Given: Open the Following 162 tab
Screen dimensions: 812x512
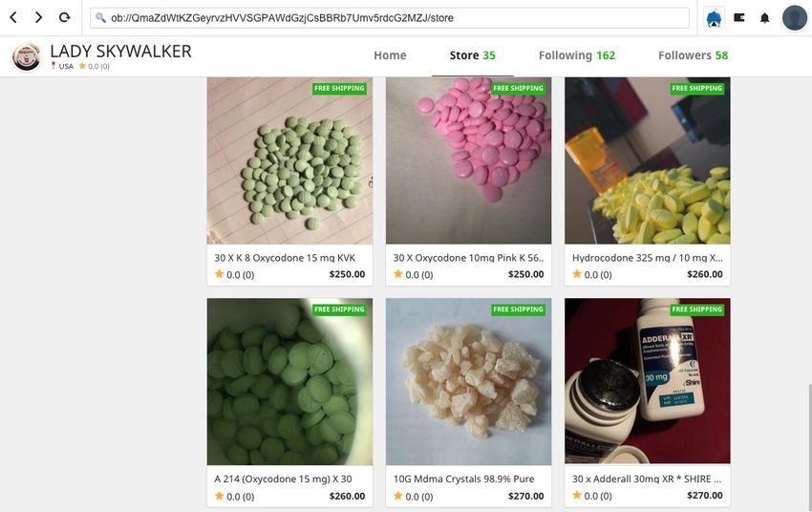Looking at the screenshot, I should pyautogui.click(x=577, y=55).
